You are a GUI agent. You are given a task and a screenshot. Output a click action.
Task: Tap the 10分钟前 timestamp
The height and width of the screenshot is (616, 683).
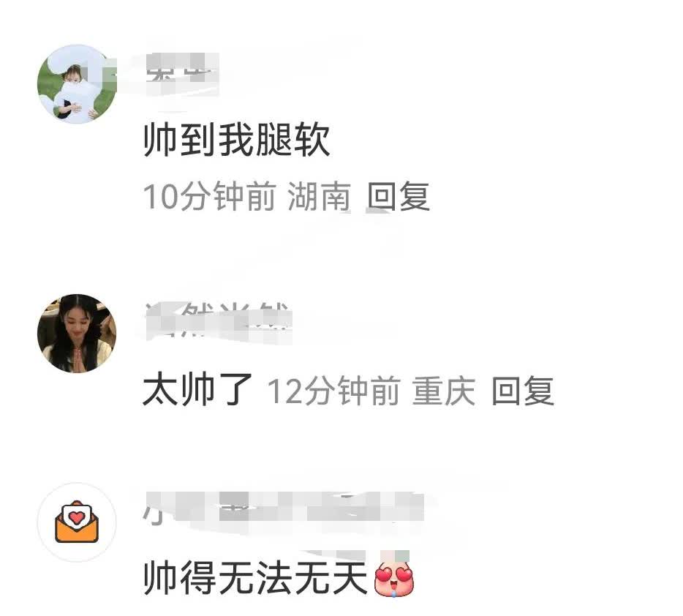(210, 197)
